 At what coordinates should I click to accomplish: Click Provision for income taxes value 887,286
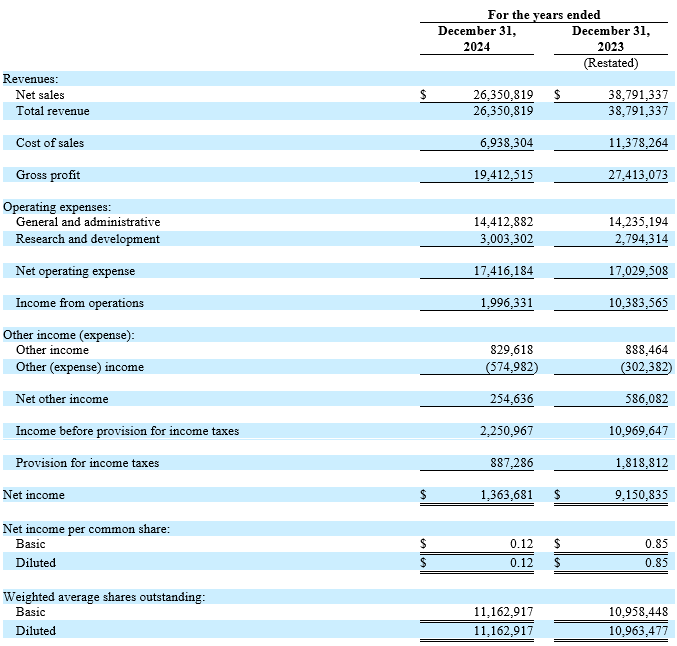point(512,462)
